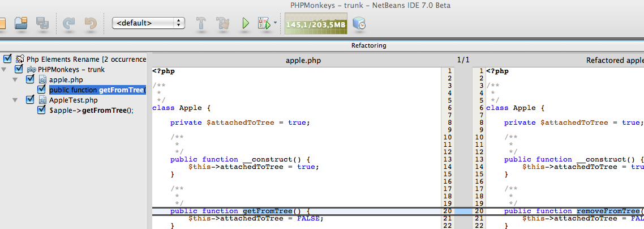Click the AppleTest.php file icon in tree
The width and height of the screenshot is (644, 229).
[42, 100]
